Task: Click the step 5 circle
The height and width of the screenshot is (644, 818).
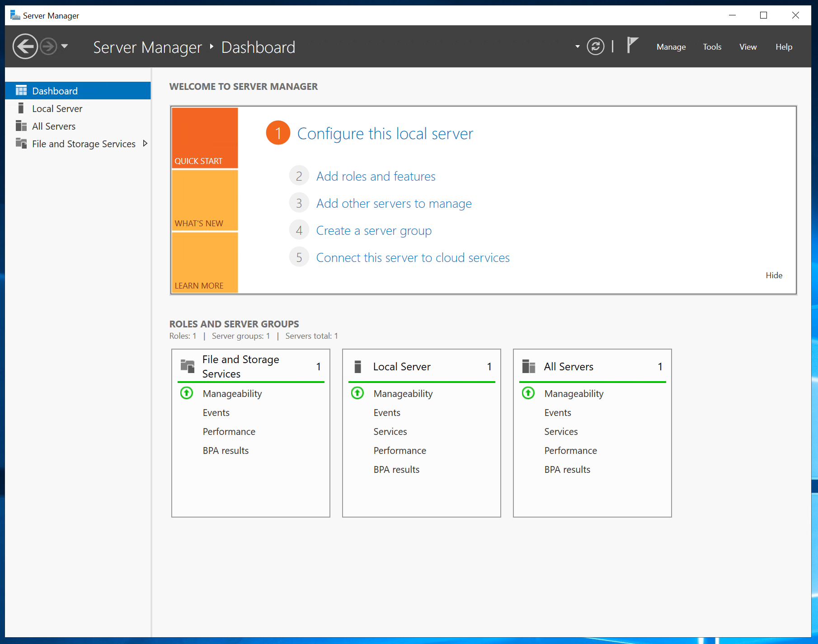Action: click(x=299, y=257)
